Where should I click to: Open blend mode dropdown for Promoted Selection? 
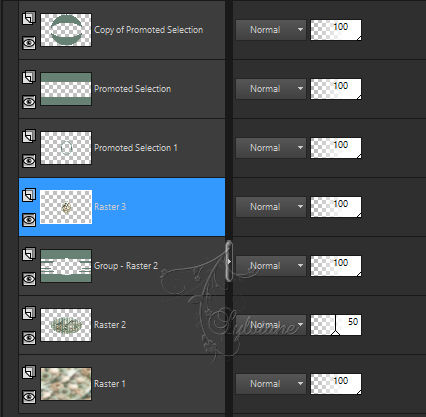click(271, 89)
